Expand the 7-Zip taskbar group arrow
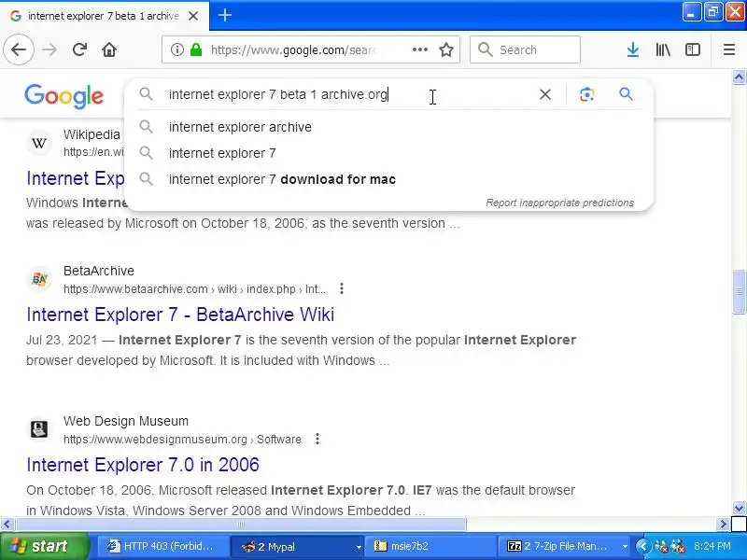Image resolution: width=747 pixels, height=560 pixels. coord(624,547)
